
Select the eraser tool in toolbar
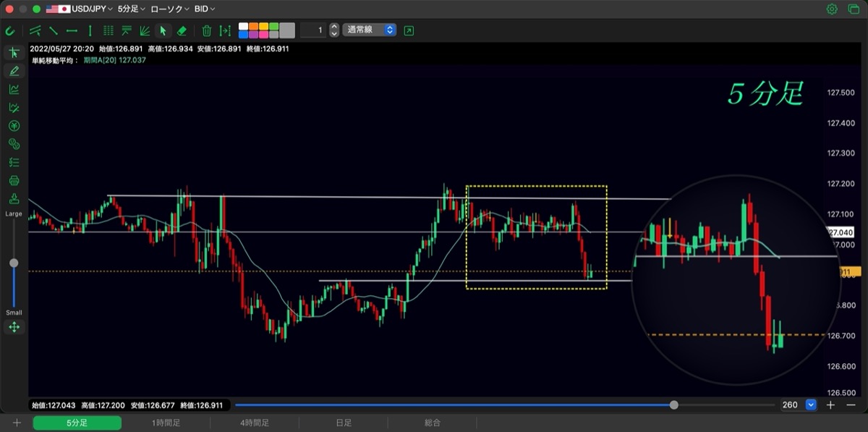click(x=182, y=30)
